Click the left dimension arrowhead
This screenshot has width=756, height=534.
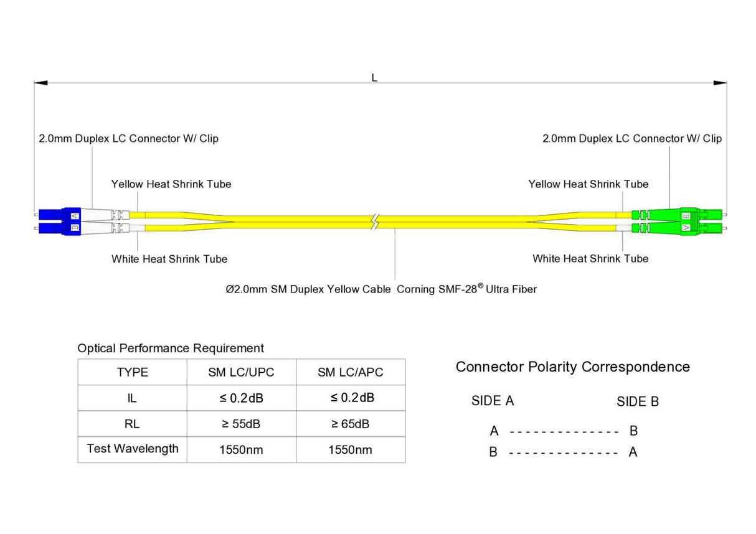[x=40, y=82]
